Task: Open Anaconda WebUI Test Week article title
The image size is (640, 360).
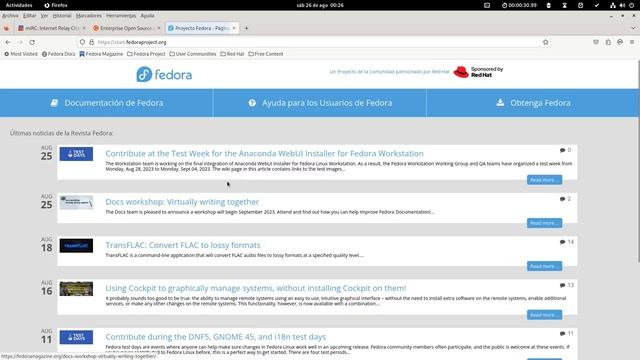Action: (x=264, y=153)
